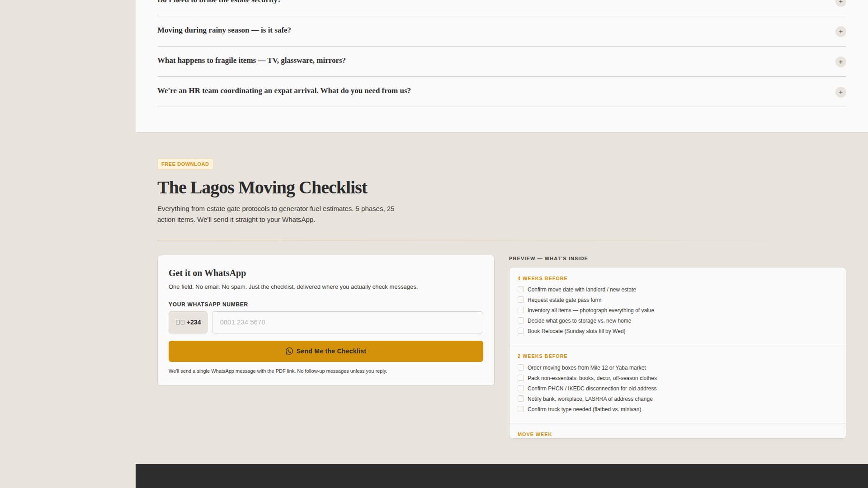Expand 'Moving during rainy season — is it safe?'
The image size is (868, 488).
(840, 32)
